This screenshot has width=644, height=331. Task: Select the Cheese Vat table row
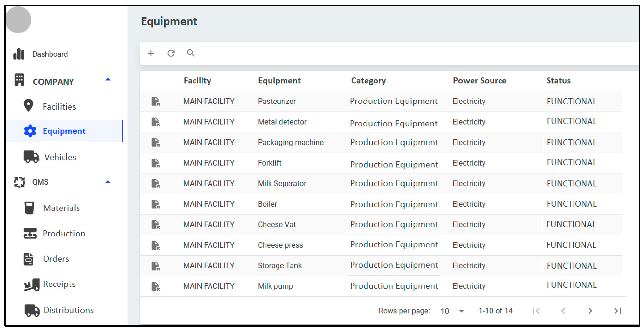277,225
